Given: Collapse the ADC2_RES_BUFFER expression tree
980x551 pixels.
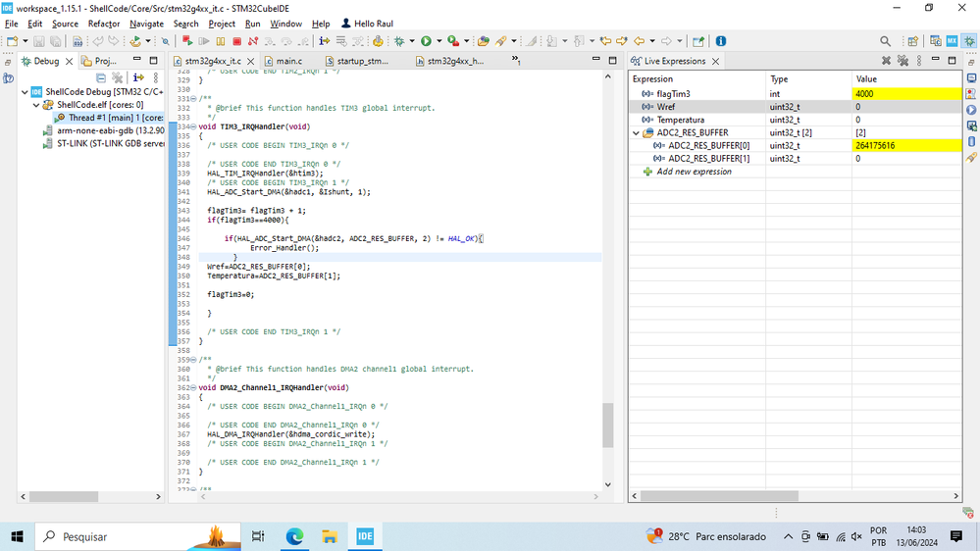Looking at the screenshot, I should pos(636,132).
